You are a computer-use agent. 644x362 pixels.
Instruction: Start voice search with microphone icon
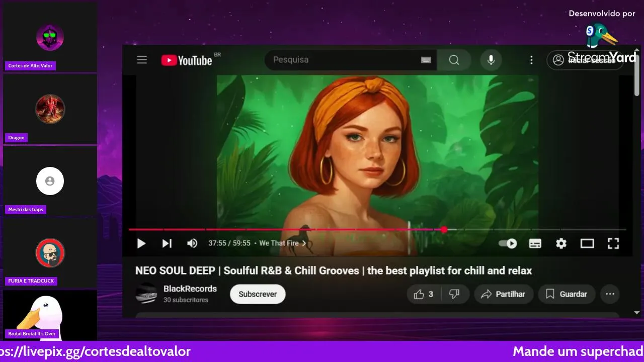click(x=491, y=60)
